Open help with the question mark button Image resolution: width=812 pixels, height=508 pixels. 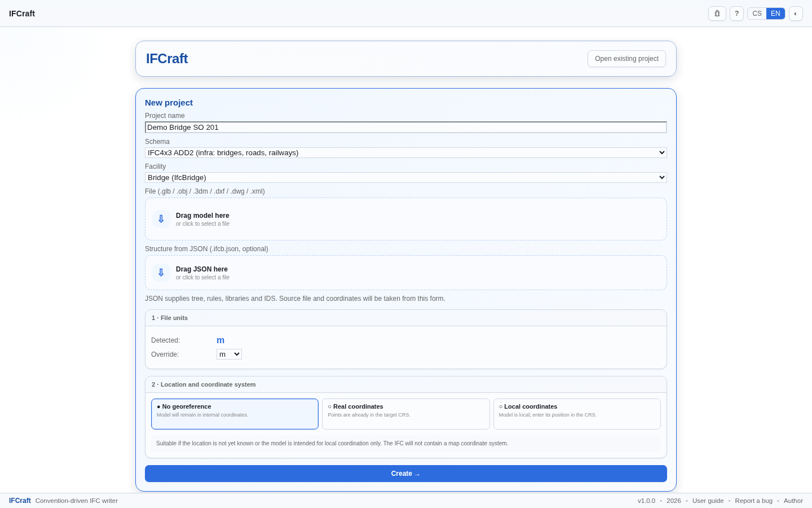(736, 14)
